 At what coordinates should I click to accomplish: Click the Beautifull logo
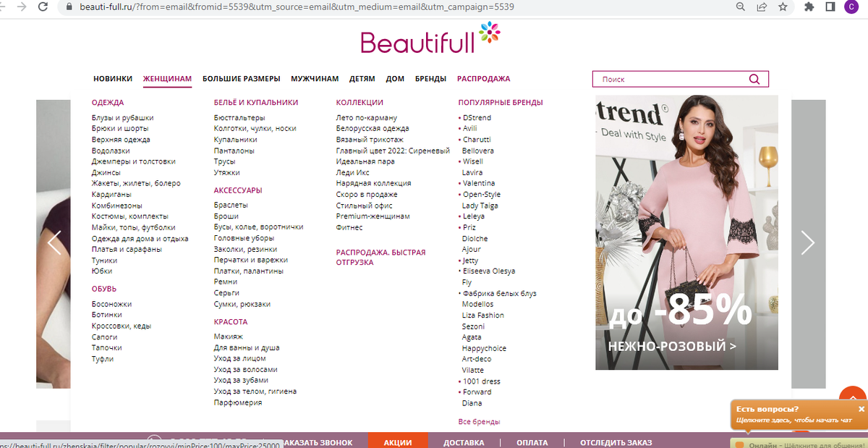430,39
